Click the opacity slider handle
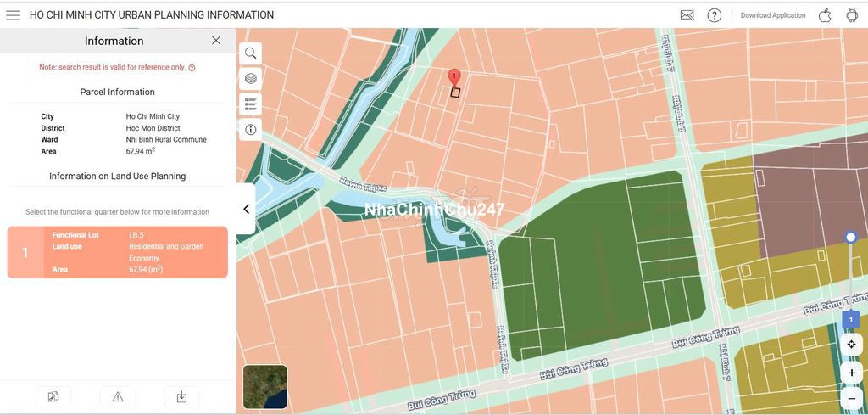 (851, 237)
